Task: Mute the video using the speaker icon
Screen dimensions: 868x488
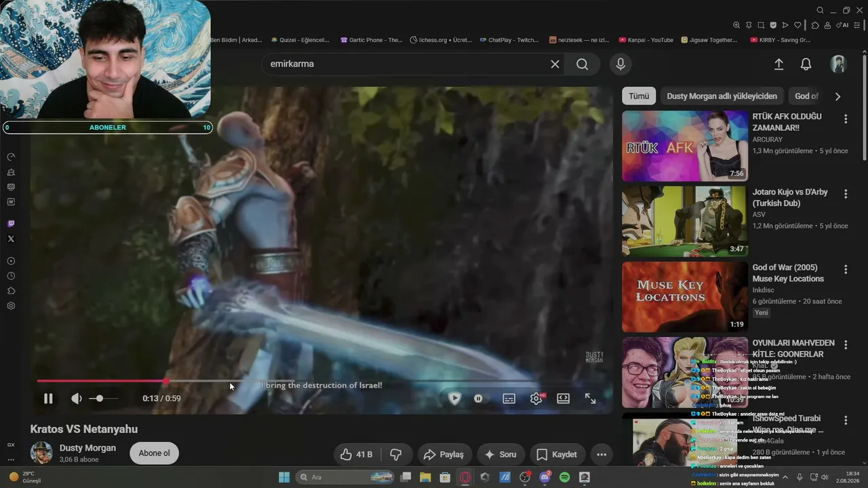Action: (77, 399)
